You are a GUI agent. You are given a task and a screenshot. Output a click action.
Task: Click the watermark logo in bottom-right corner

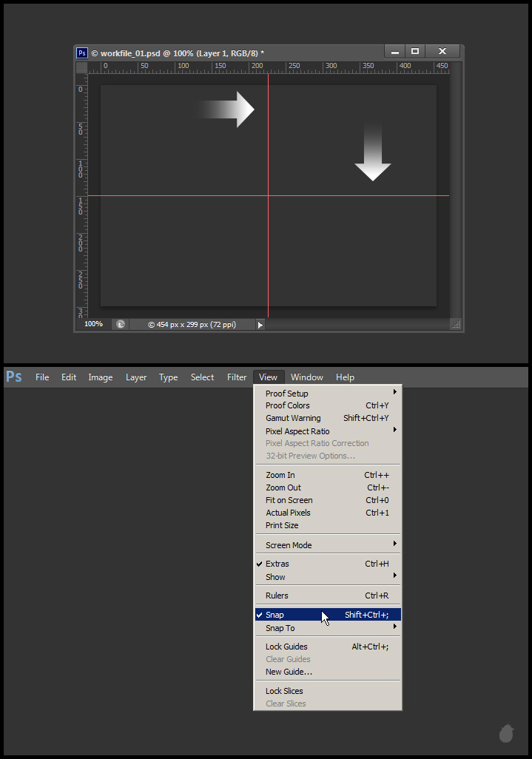(507, 733)
